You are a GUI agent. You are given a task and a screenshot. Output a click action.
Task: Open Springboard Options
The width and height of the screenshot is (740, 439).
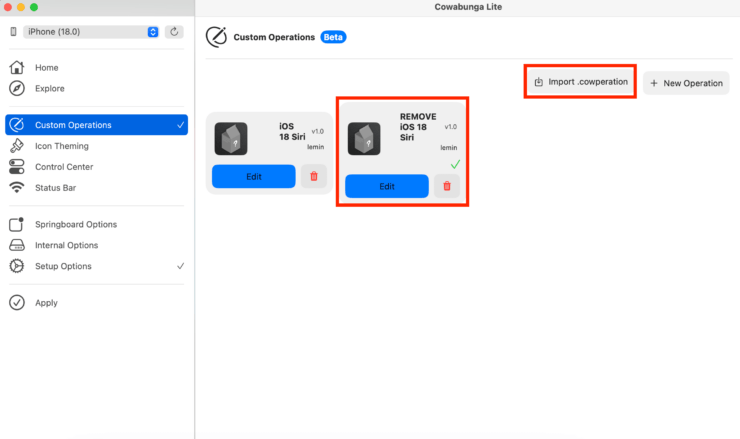point(96,224)
